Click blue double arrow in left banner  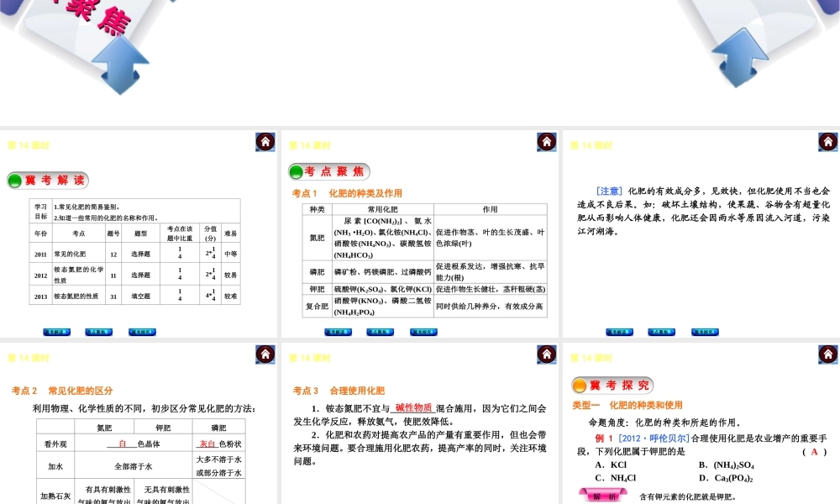tap(120, 65)
